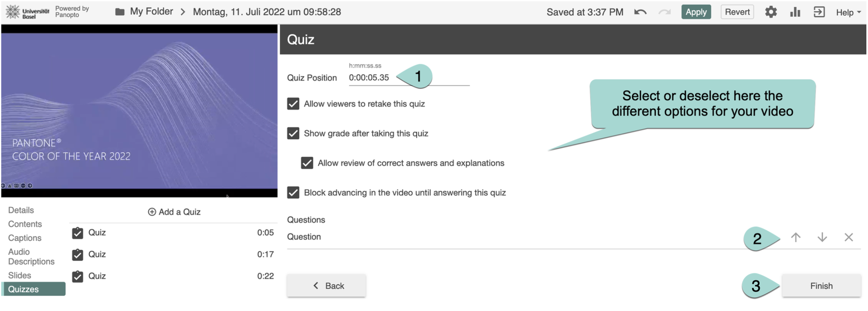Click the undo arrow icon
Screen dimensions: 868x311
click(x=640, y=12)
